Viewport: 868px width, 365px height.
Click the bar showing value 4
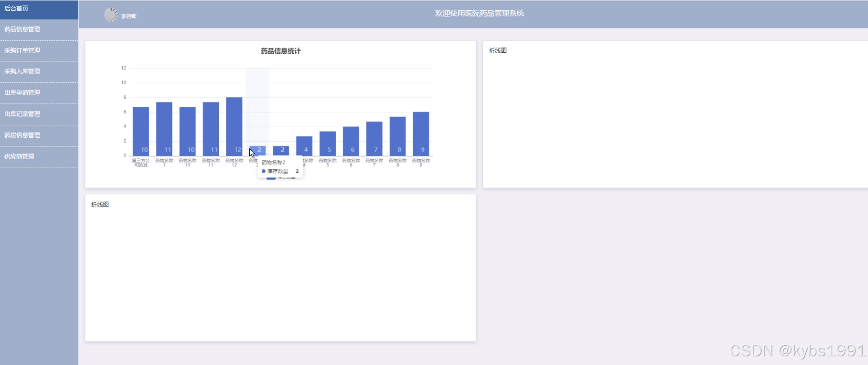coord(304,146)
